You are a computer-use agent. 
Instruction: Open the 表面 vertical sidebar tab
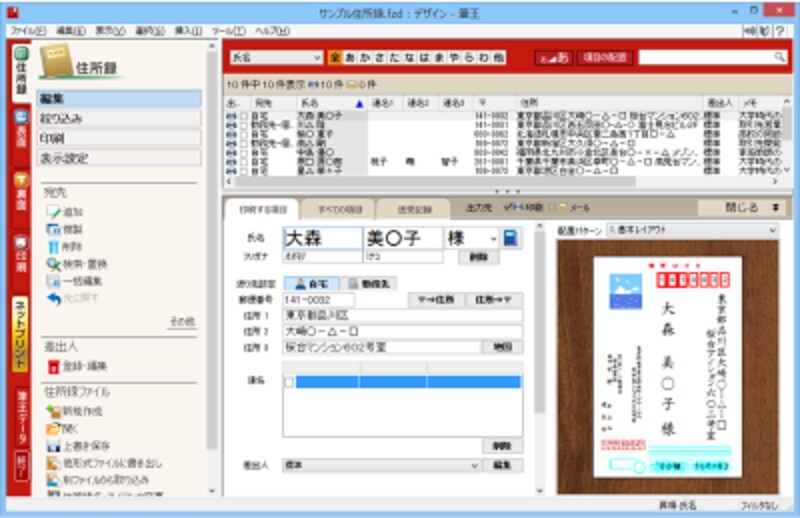pyautogui.click(x=21, y=129)
